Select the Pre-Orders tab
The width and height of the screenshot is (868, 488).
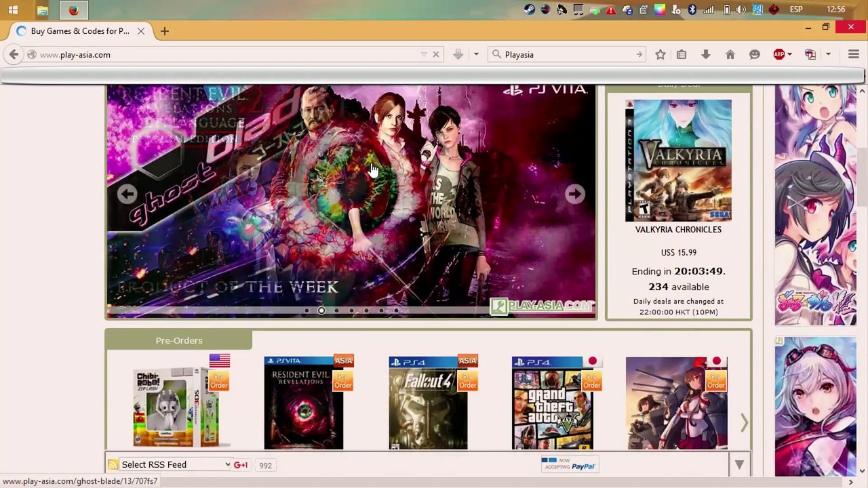point(179,340)
